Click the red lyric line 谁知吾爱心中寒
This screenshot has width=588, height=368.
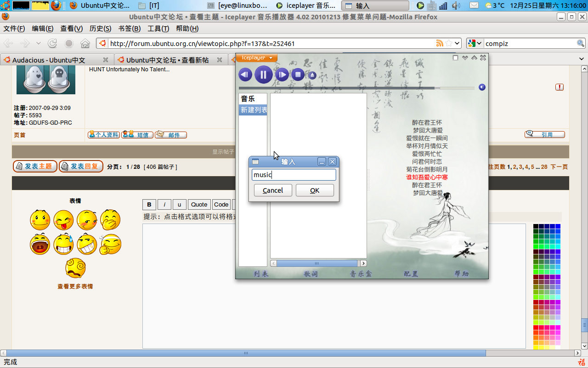pos(427,177)
